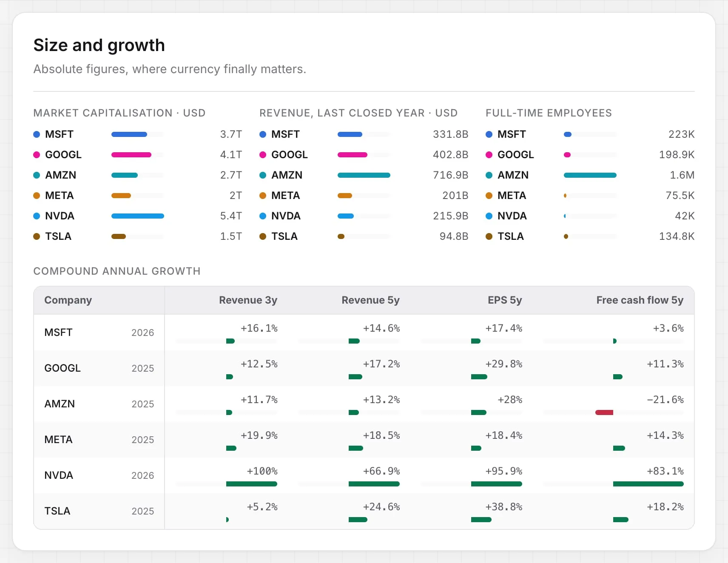Click NVDA row in growth table
This screenshot has width=728, height=563.
(x=364, y=475)
